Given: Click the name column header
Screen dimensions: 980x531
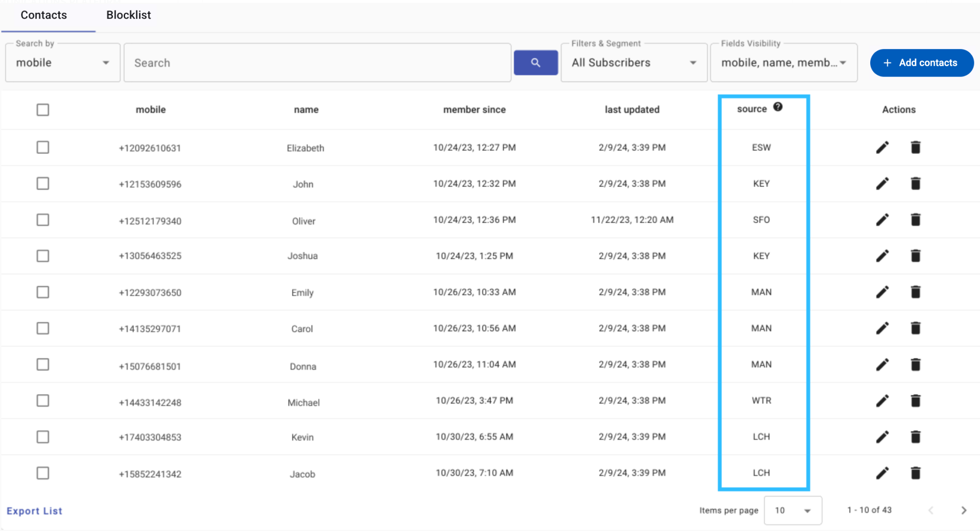Looking at the screenshot, I should 306,110.
